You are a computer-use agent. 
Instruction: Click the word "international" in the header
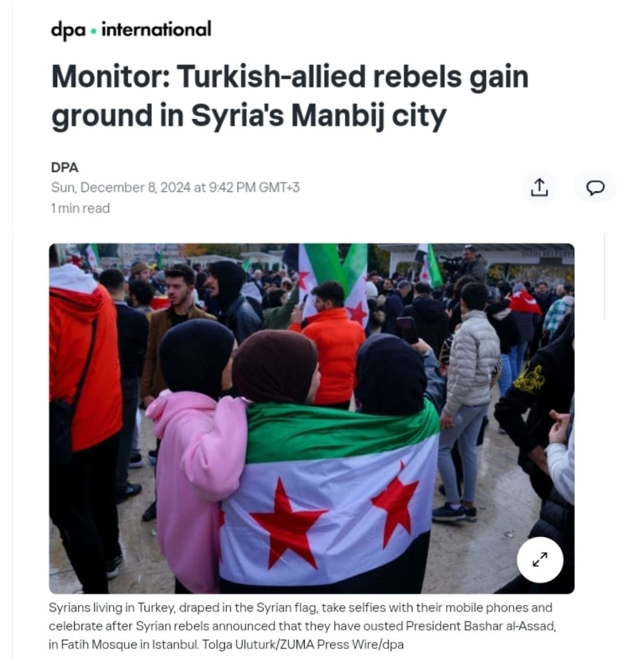156,29
